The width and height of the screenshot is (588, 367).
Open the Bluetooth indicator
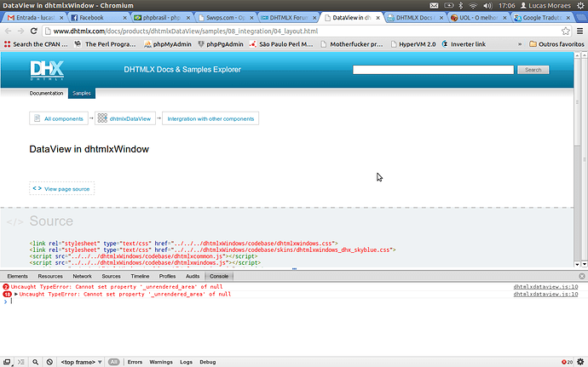tap(461, 5)
